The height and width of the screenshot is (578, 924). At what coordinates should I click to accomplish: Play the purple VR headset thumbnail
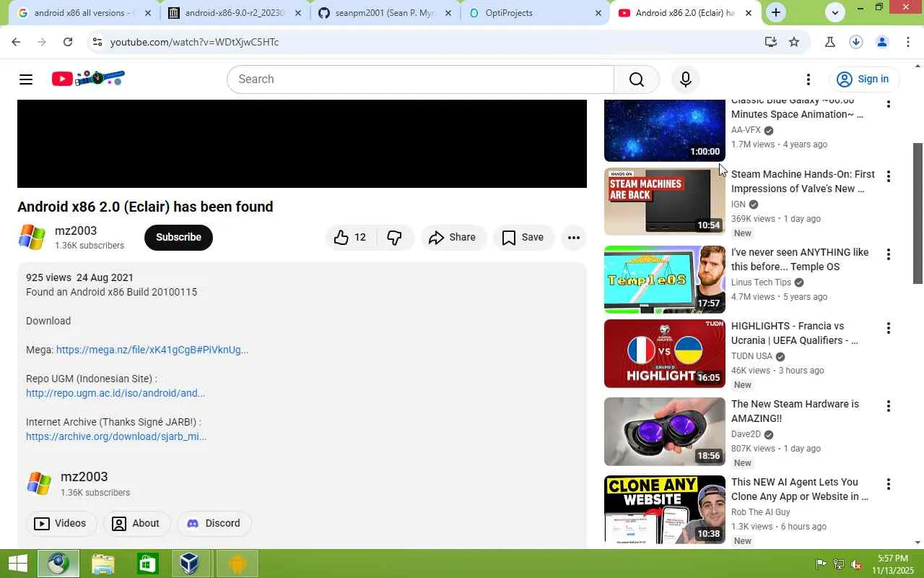click(665, 431)
